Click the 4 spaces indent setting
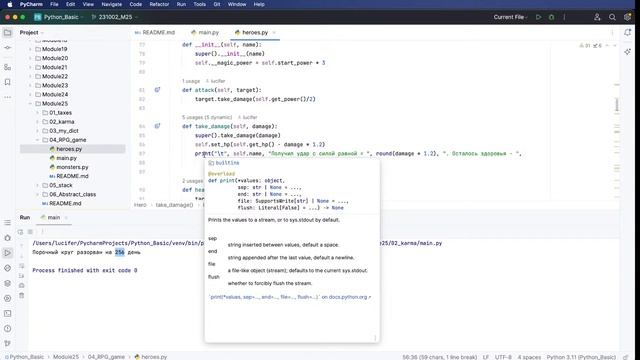The width and height of the screenshot is (640, 360). [x=529, y=357]
